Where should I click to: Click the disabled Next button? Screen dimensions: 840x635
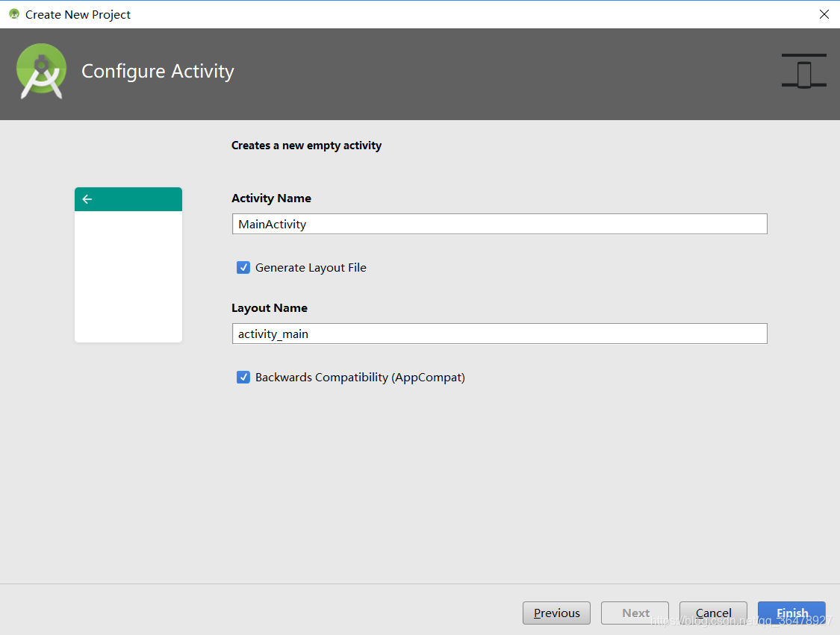tap(635, 613)
